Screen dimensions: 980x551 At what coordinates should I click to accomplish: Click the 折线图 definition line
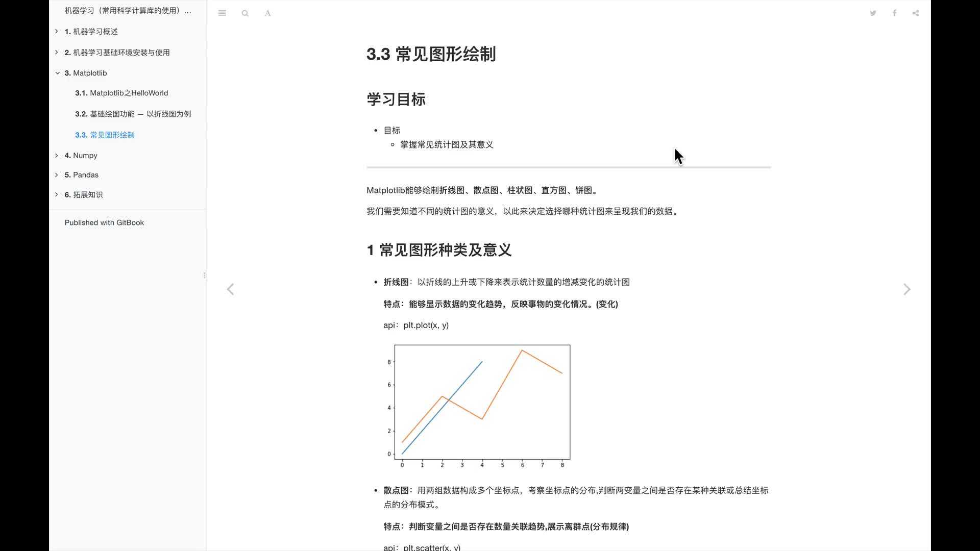(506, 282)
